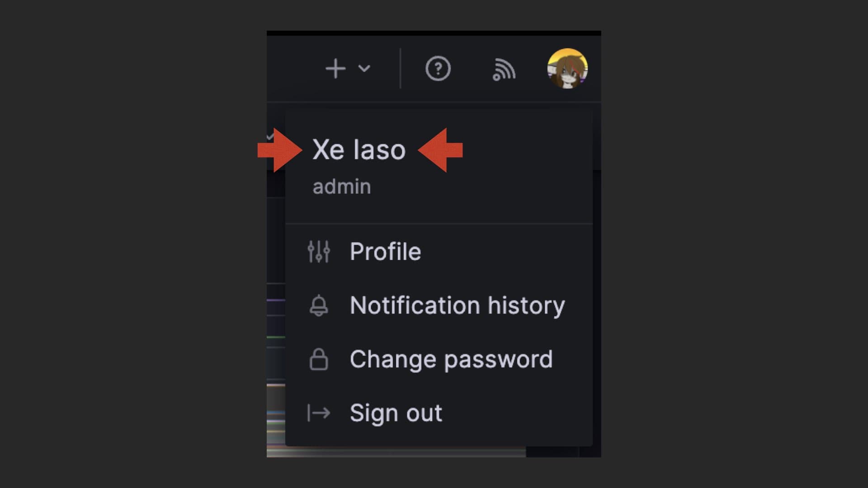Open Profile settings
The width and height of the screenshot is (868, 488).
pyautogui.click(x=384, y=251)
